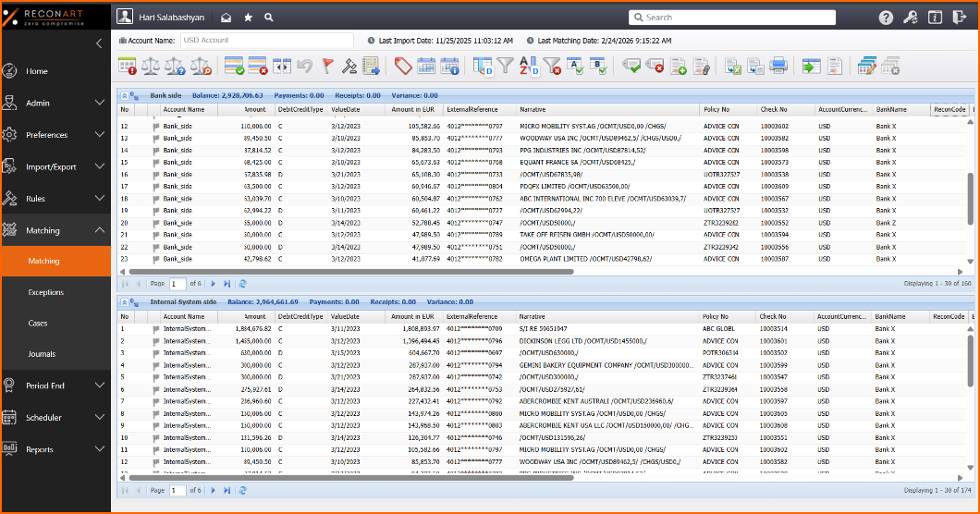Screen dimensions: 980x514
Task: Open Cases under Matching
Action: (x=55, y=324)
